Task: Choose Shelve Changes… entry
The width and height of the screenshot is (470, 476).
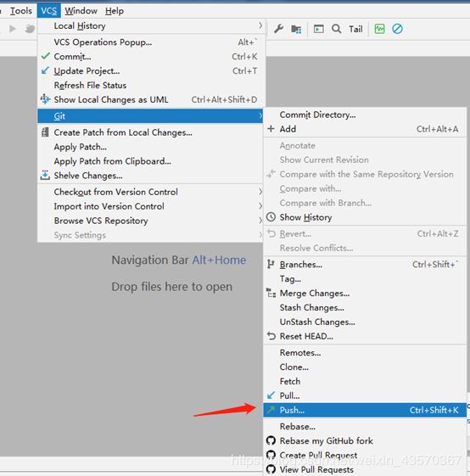Action: (150, 176)
